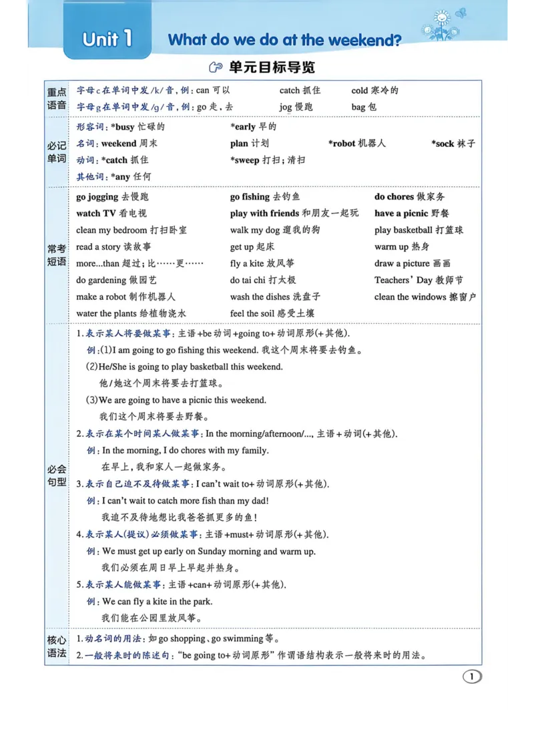Click 'catch 抓住' in the phonics row

pyautogui.click(x=300, y=90)
